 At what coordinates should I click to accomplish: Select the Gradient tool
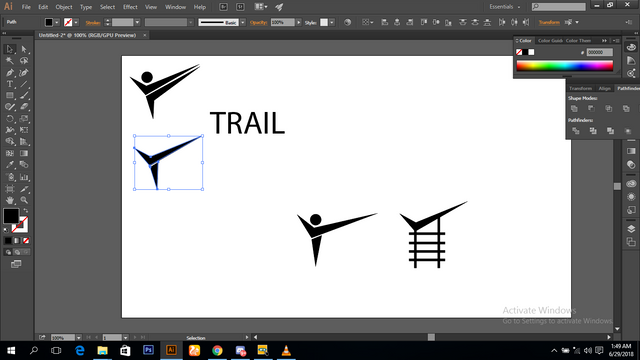point(24,153)
